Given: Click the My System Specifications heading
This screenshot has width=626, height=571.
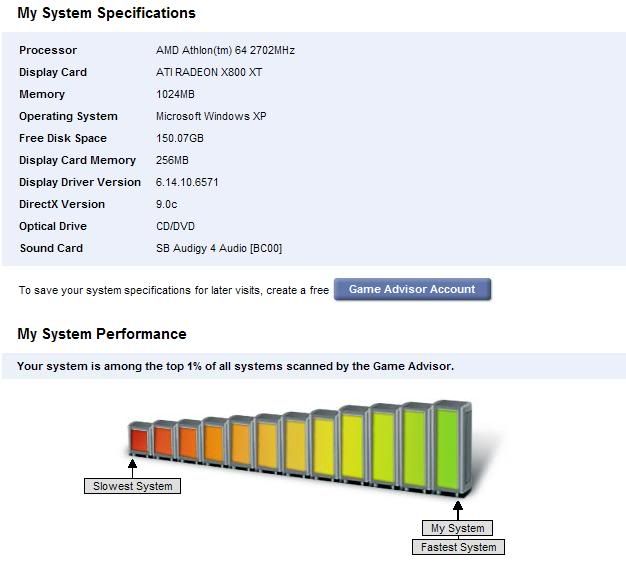Looking at the screenshot, I should tap(107, 13).
